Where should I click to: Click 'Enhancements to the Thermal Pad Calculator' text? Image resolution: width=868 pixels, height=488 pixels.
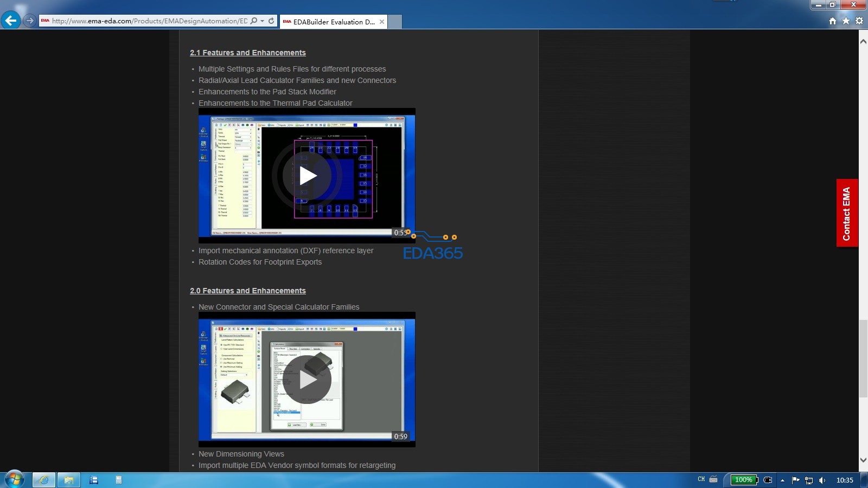click(276, 103)
